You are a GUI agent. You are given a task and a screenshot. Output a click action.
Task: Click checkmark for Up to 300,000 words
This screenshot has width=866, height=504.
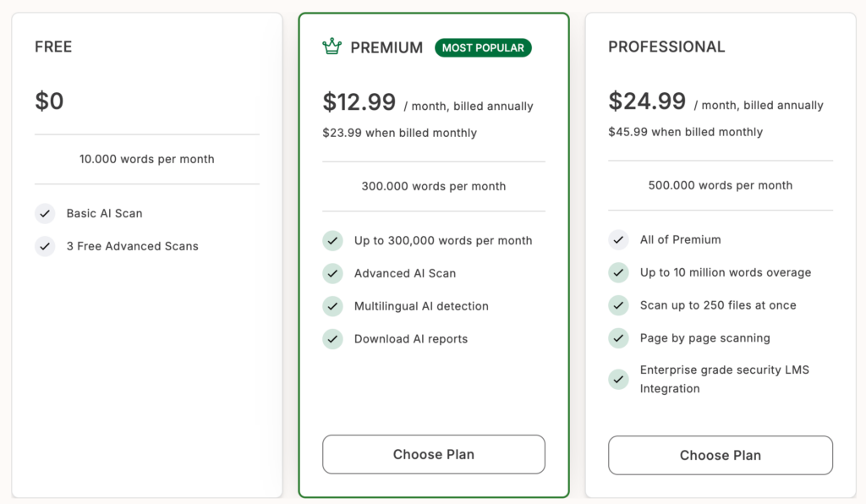332,241
